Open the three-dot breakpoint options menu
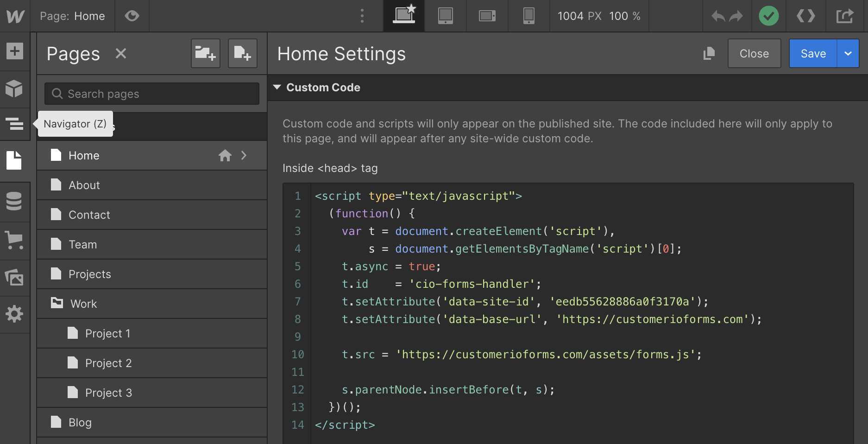Viewport: 868px width, 444px height. tap(362, 16)
